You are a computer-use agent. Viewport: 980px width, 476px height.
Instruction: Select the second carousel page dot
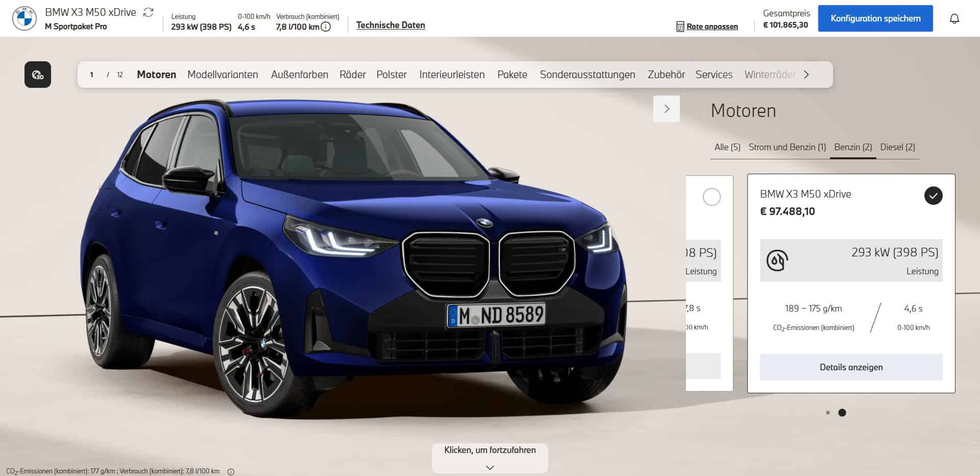842,413
